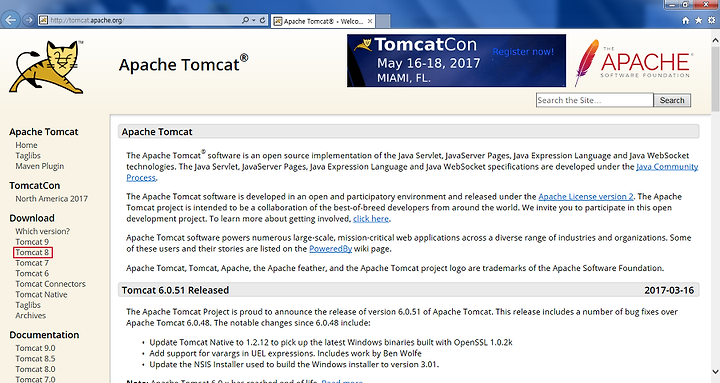The width and height of the screenshot is (720, 383).
Task: Open the first Taglibs link under Apache Tomcat
Action: point(28,156)
